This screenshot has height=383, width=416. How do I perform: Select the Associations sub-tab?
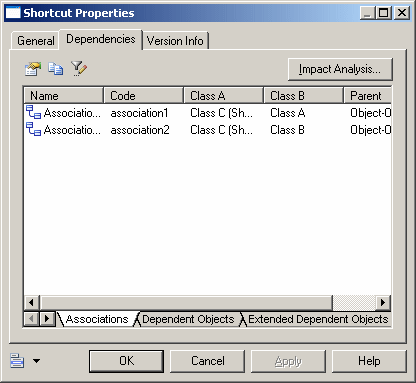97,319
